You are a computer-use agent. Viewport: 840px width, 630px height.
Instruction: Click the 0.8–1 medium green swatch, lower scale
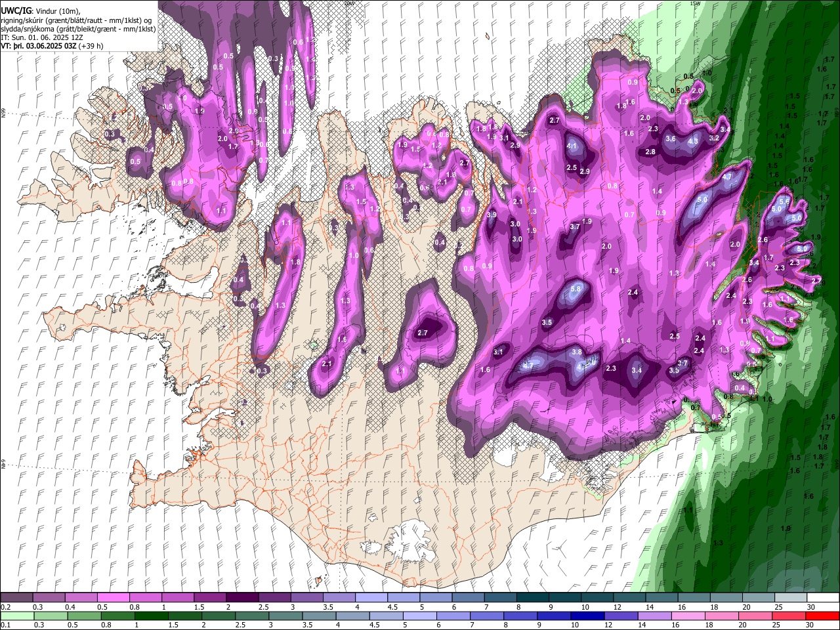point(117,616)
